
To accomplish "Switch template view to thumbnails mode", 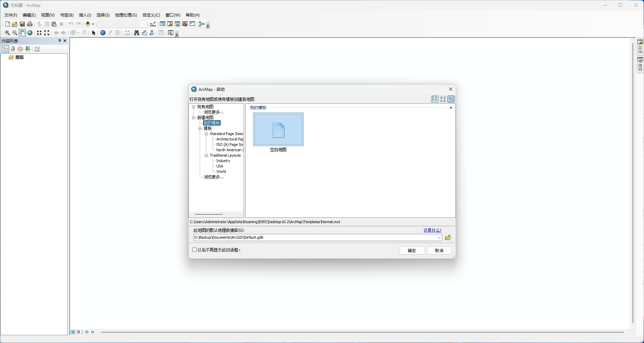I will click(452, 99).
